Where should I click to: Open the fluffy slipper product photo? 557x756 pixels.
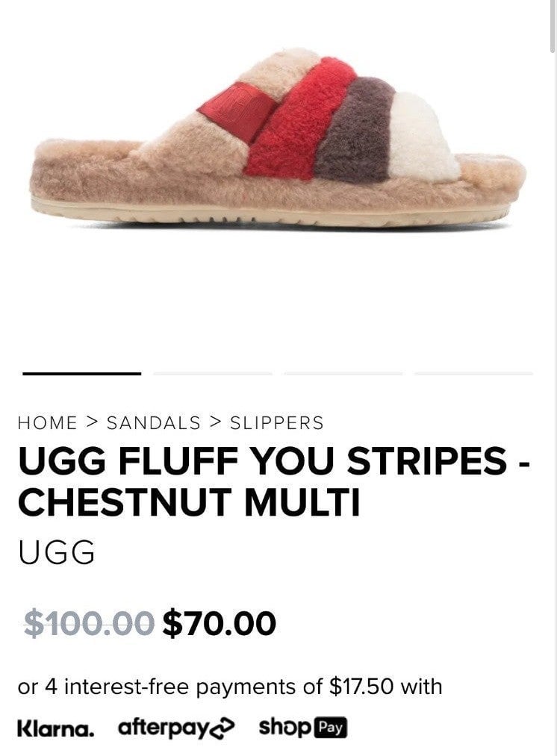[278, 138]
